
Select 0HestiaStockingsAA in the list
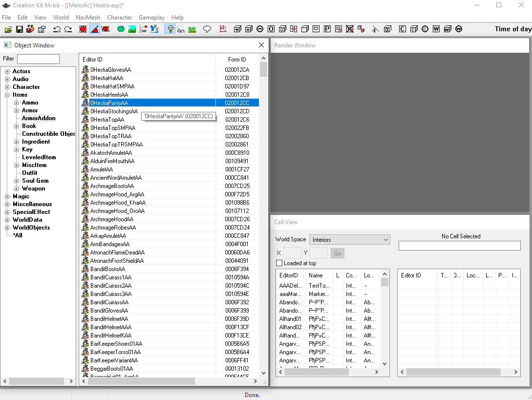(x=114, y=111)
